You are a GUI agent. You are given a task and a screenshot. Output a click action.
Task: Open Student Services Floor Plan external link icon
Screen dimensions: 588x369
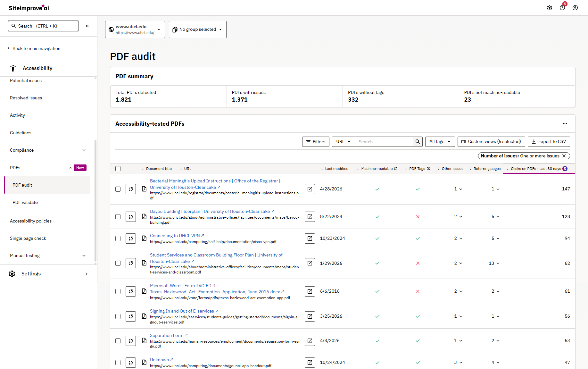310,263
